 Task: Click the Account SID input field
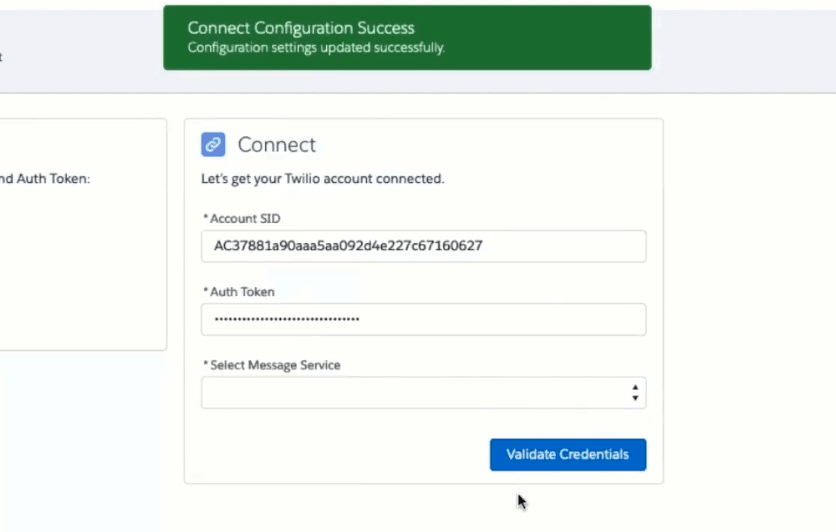[x=423, y=245]
